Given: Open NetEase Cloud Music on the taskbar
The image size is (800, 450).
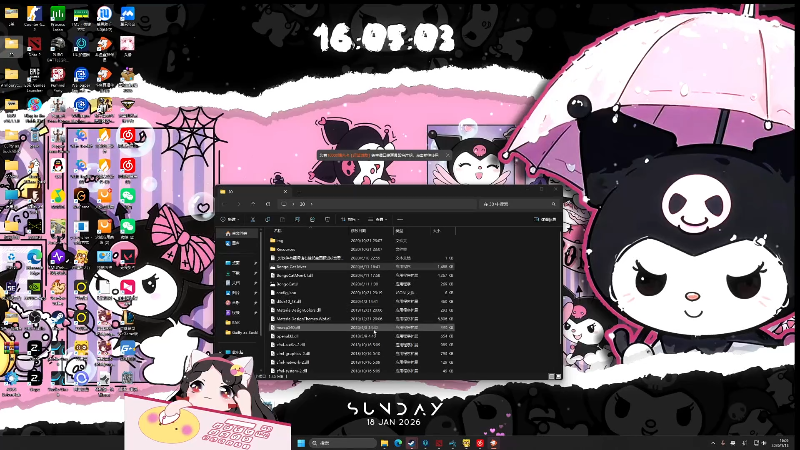Looking at the screenshot, I should pos(480,443).
